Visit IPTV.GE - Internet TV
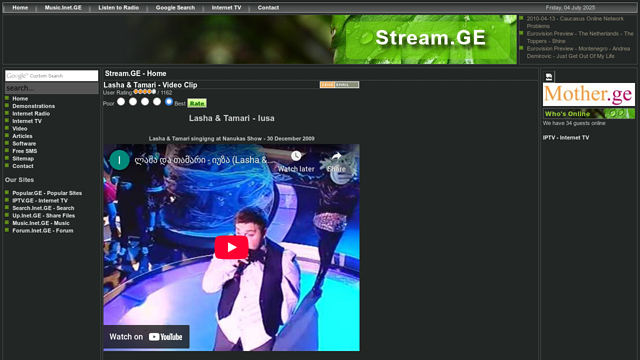Screen dimensions: 640x360 click(40, 200)
